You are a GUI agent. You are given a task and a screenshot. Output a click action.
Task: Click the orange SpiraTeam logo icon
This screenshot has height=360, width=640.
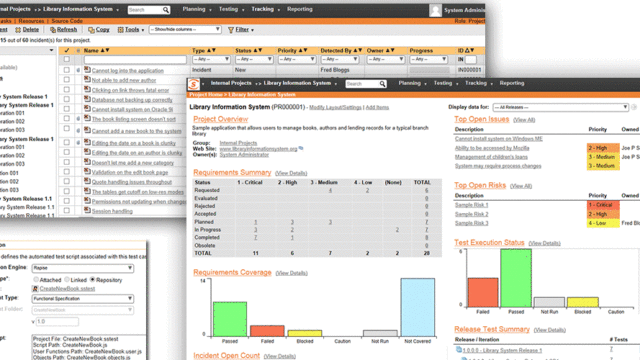193,84
